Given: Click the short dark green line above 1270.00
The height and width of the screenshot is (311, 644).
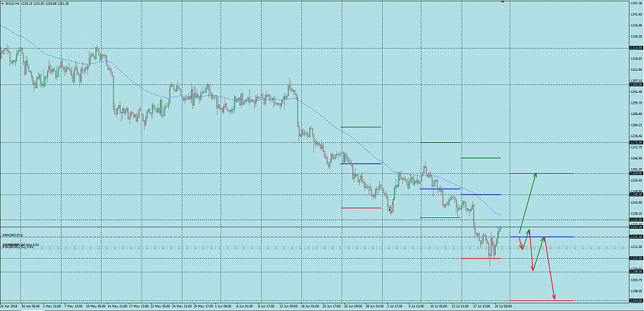Looking at the screenshot, I should pyautogui.click(x=440, y=142).
